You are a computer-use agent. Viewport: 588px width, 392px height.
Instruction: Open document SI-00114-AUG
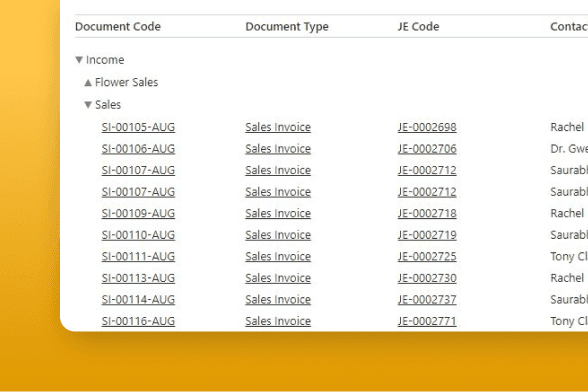point(138,299)
